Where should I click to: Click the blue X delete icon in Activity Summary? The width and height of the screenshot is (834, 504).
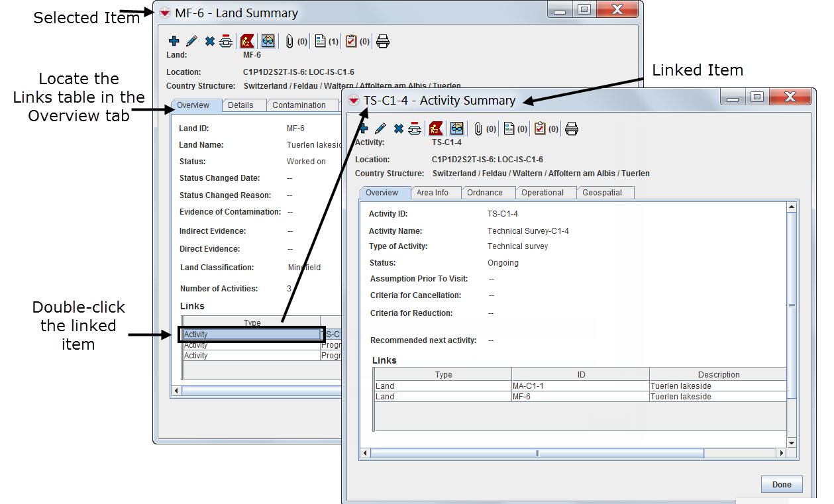[398, 128]
